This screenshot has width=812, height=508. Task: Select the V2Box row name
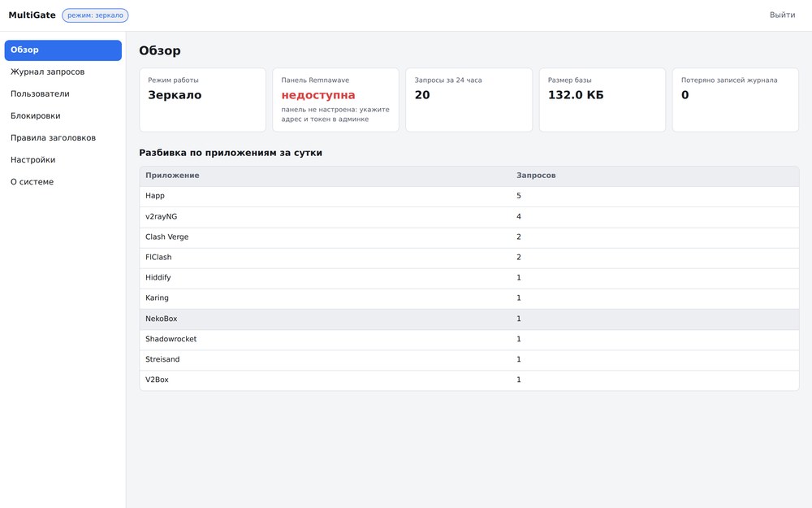157,380
